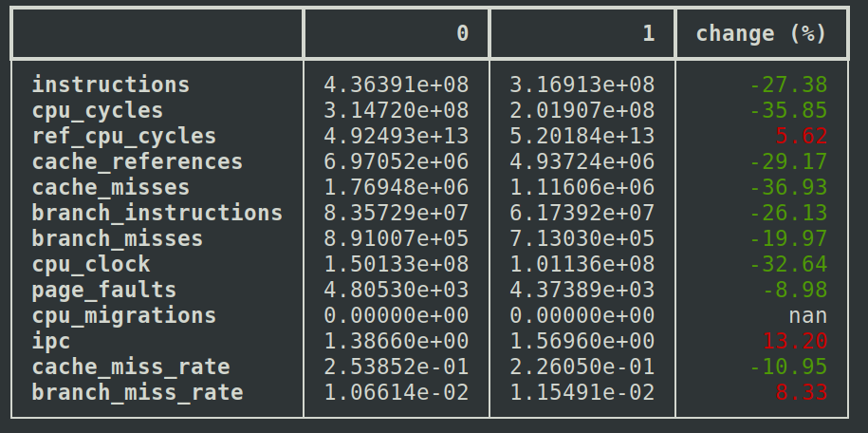Click the column 1 header
868x433 pixels.
[x=648, y=33]
